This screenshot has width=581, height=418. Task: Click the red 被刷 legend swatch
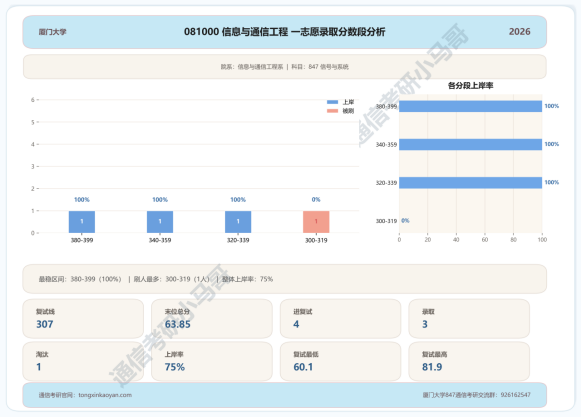(332, 111)
